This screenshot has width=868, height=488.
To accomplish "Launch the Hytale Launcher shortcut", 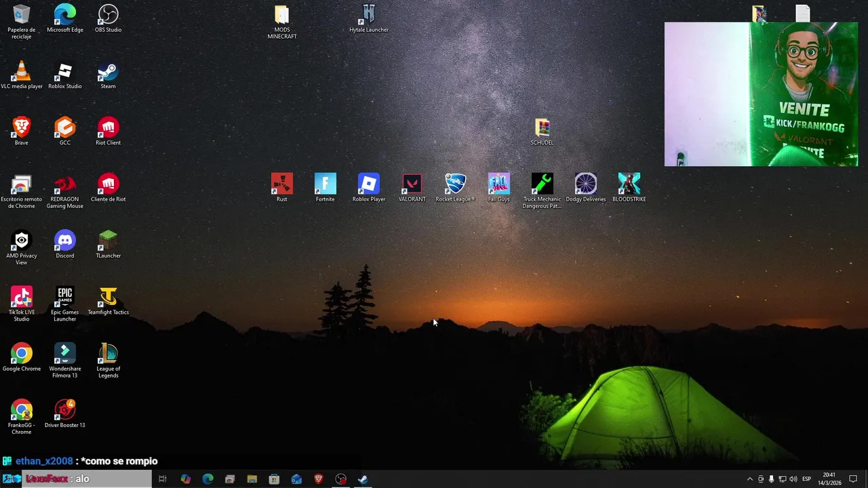I will point(369,18).
